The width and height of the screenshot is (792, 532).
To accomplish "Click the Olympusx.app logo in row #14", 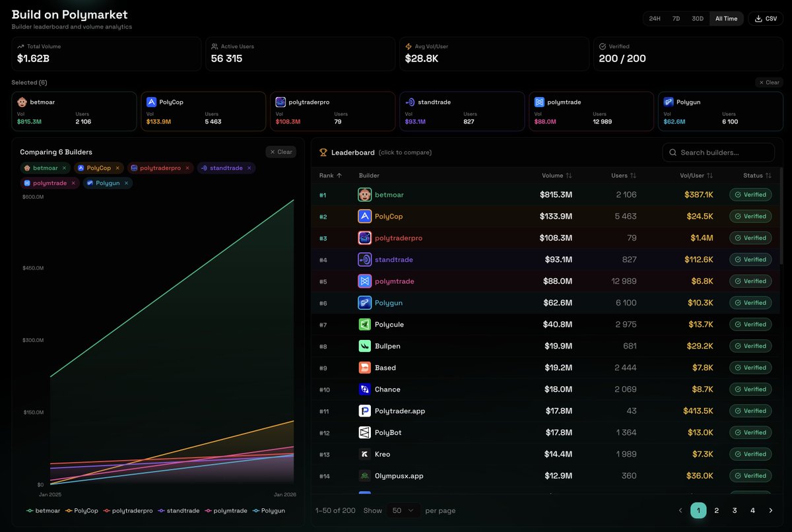I will tap(364, 476).
